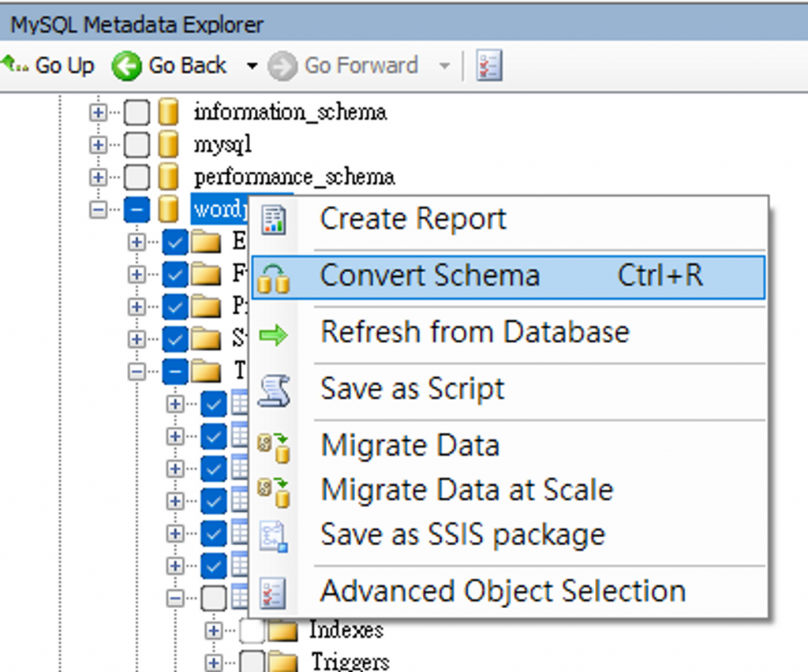Click the green Go Back icon
Viewport: 808px width, 672px height.
coord(126,66)
